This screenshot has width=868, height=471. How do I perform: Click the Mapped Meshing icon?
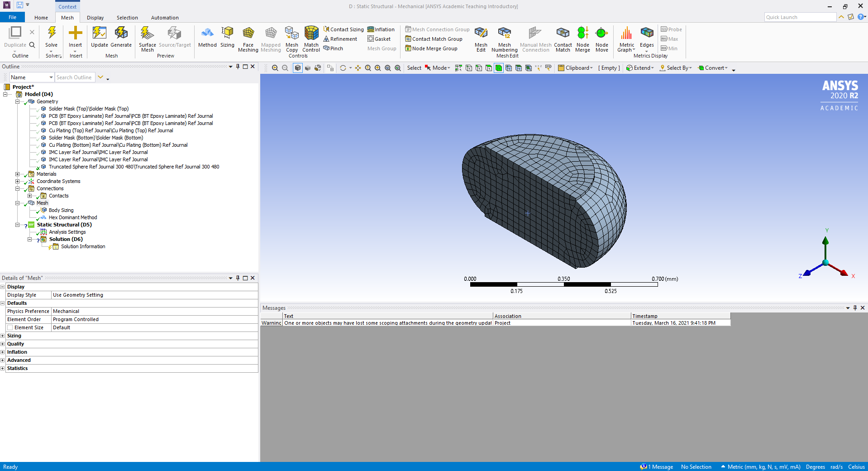tap(271, 38)
